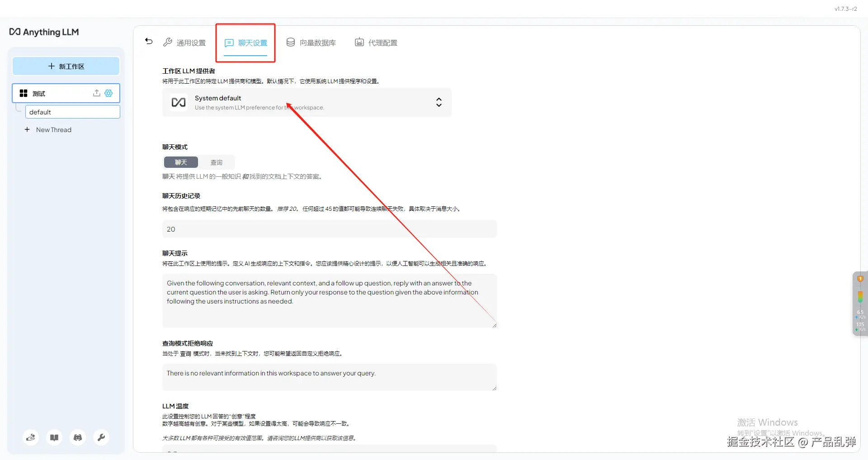Click the 代理配置 agent icon
Image resolution: width=868 pixels, height=460 pixels.
pyautogui.click(x=359, y=42)
